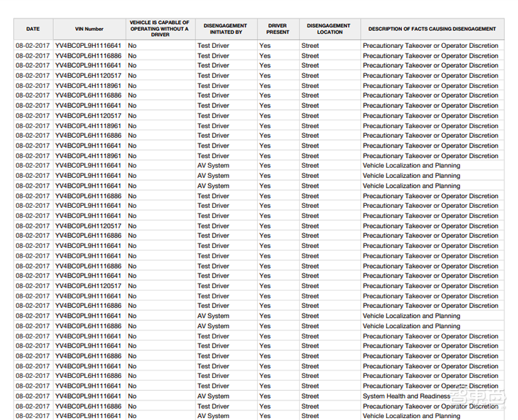Click the date in the last table row
This screenshot has height=420, width=518.
click(32, 416)
